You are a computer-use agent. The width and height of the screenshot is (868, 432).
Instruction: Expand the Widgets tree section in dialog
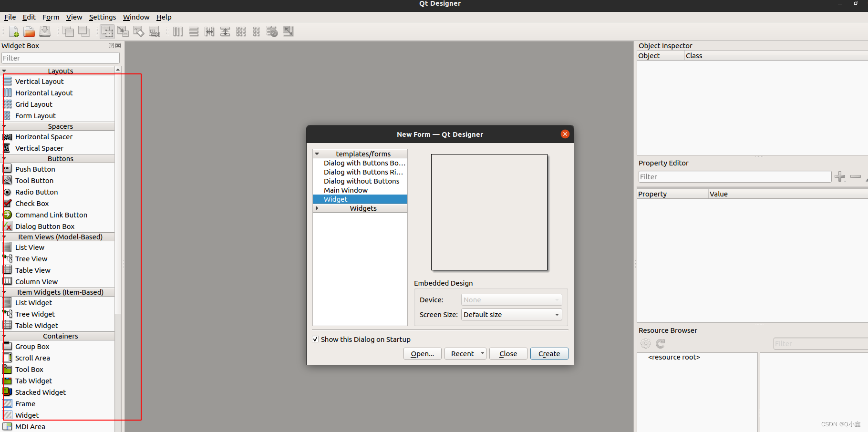coord(317,208)
